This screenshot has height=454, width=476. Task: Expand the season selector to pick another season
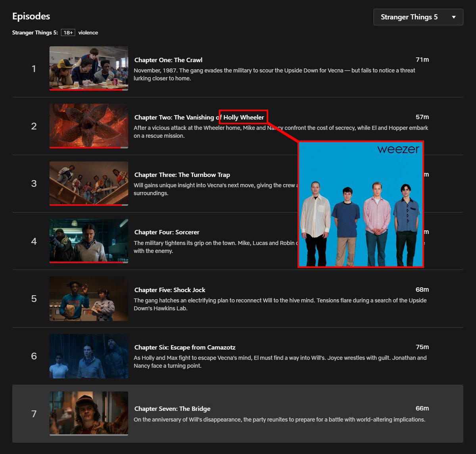click(x=418, y=17)
